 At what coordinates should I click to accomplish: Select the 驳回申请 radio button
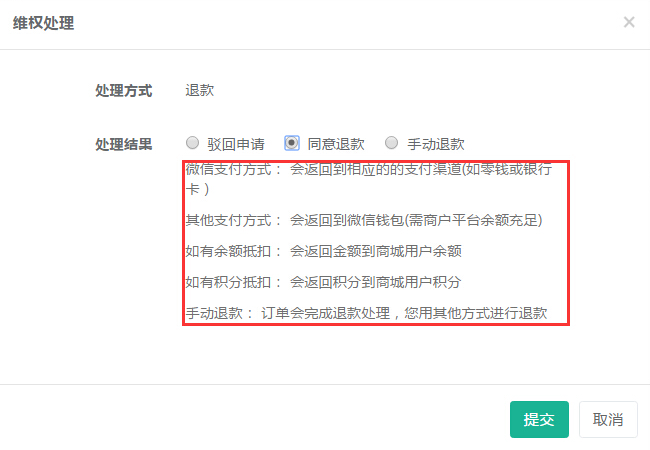tap(192, 143)
